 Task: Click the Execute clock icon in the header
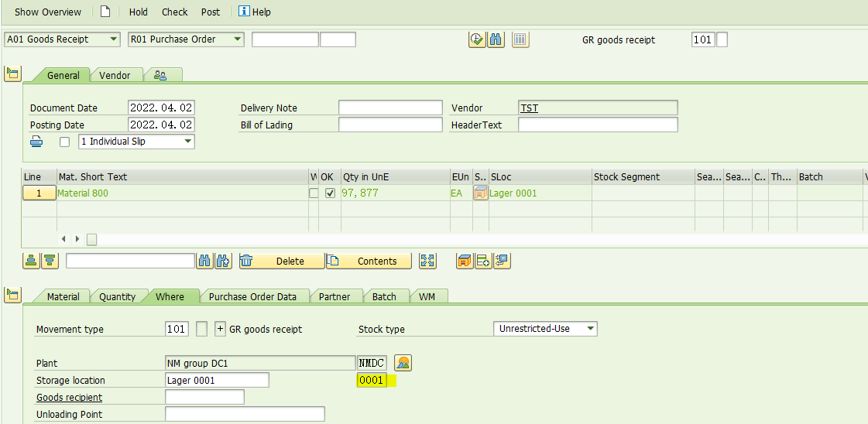coord(477,39)
